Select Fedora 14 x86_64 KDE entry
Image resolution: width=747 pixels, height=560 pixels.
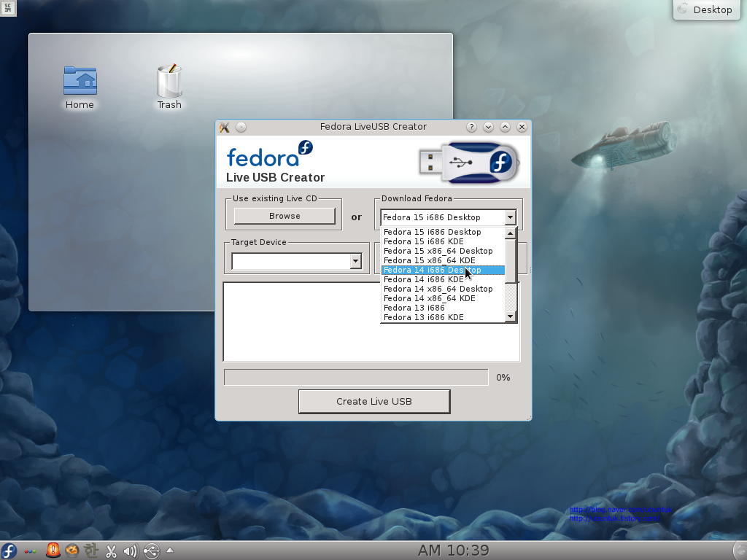(x=443, y=298)
